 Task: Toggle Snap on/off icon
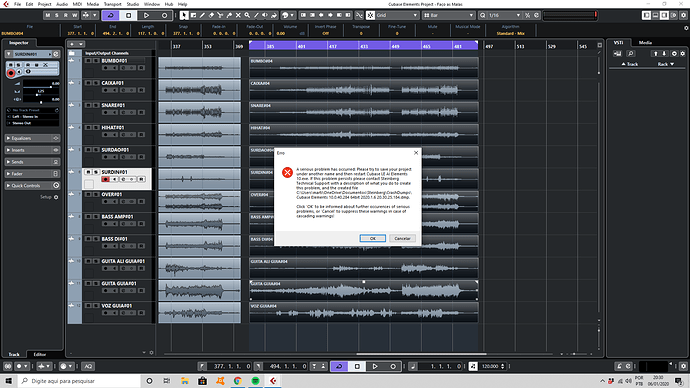click(x=371, y=15)
